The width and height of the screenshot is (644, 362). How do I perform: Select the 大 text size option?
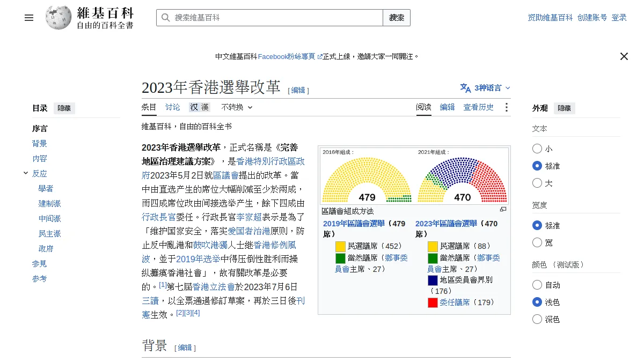537,183
